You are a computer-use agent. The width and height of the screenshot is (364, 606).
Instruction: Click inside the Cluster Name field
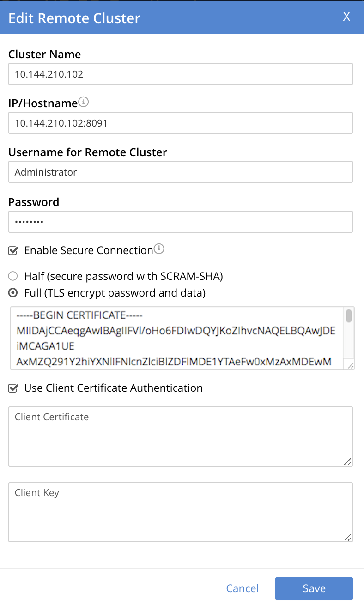(x=180, y=74)
